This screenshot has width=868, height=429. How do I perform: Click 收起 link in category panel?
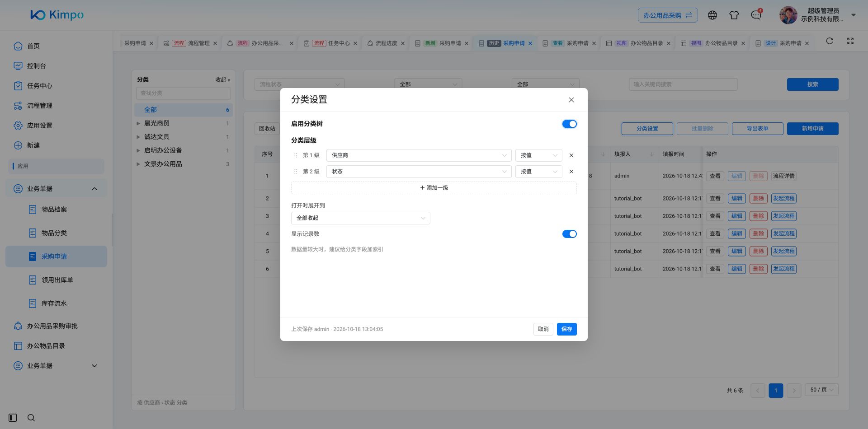coord(222,80)
